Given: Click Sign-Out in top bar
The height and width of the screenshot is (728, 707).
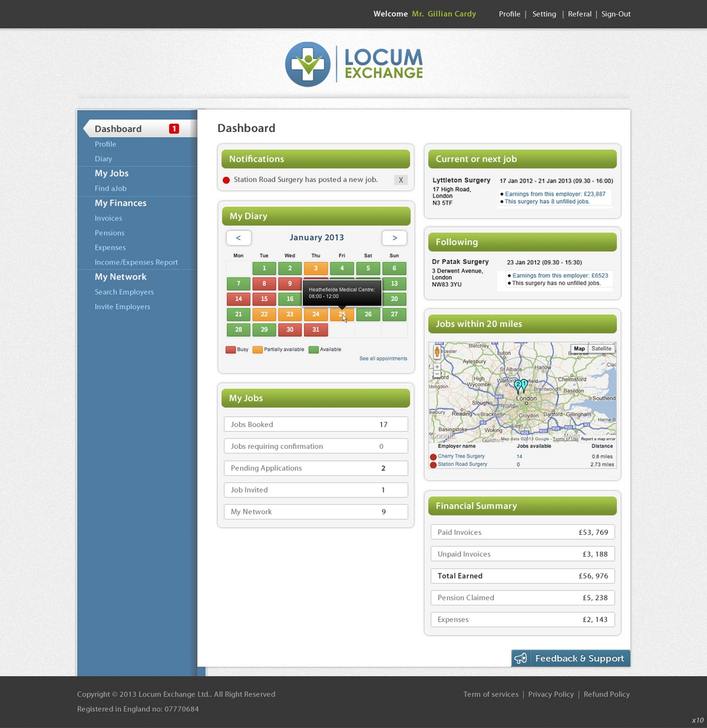Looking at the screenshot, I should [x=616, y=14].
